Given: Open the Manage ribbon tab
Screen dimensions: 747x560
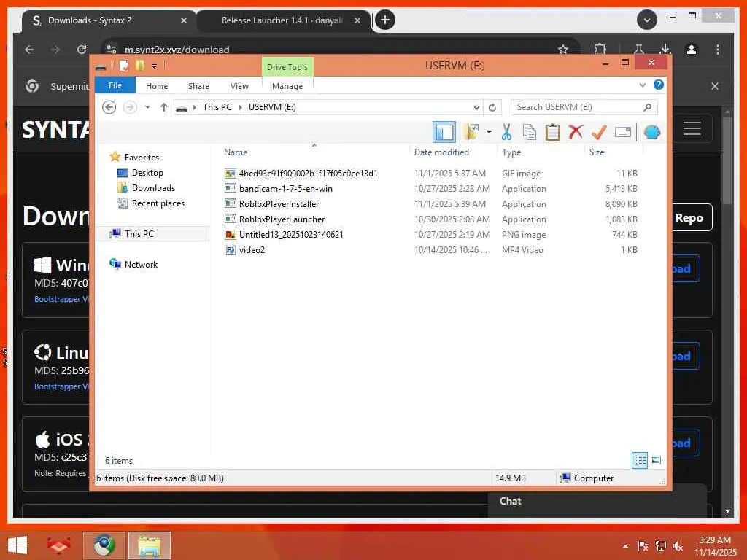Looking at the screenshot, I should click(287, 86).
